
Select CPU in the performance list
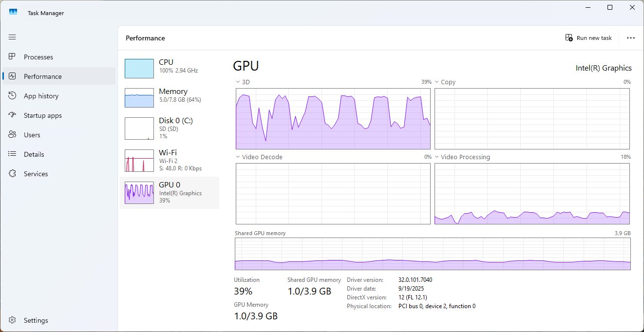pos(169,68)
